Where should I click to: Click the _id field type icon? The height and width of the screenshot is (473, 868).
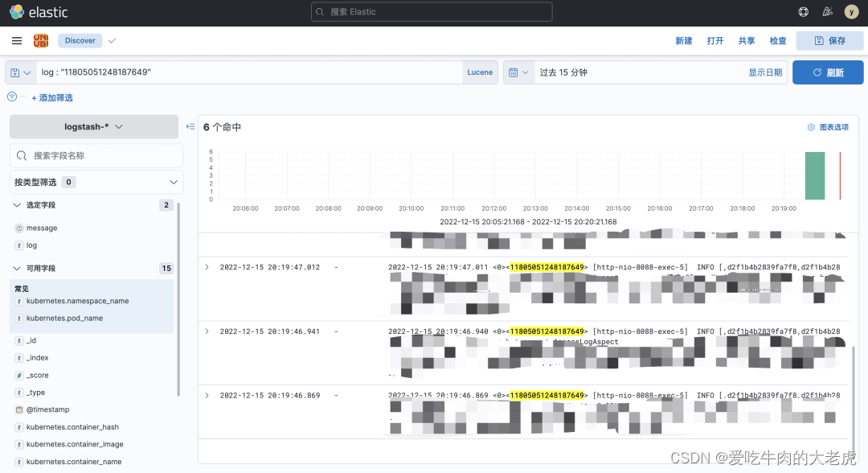[19, 340]
